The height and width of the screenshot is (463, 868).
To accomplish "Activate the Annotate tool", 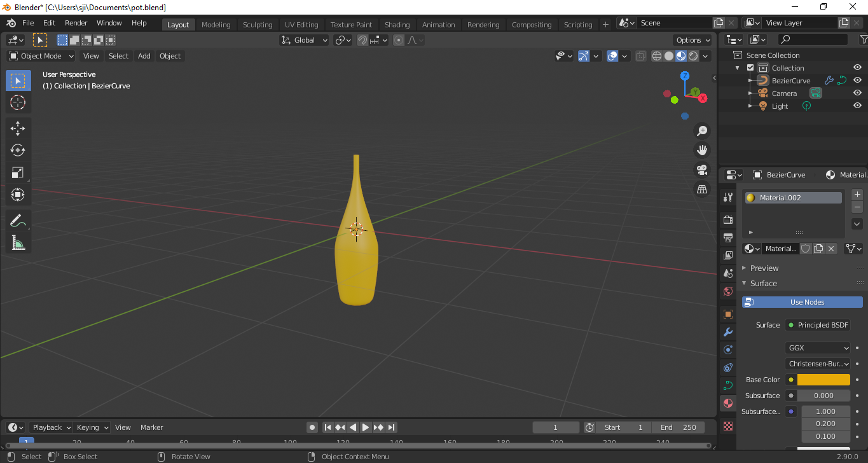I will pyautogui.click(x=18, y=220).
